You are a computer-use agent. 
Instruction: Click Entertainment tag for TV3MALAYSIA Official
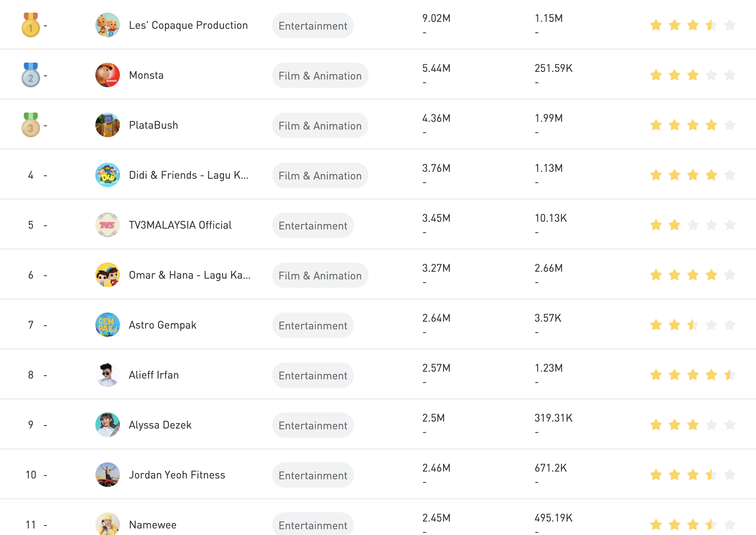[313, 226]
